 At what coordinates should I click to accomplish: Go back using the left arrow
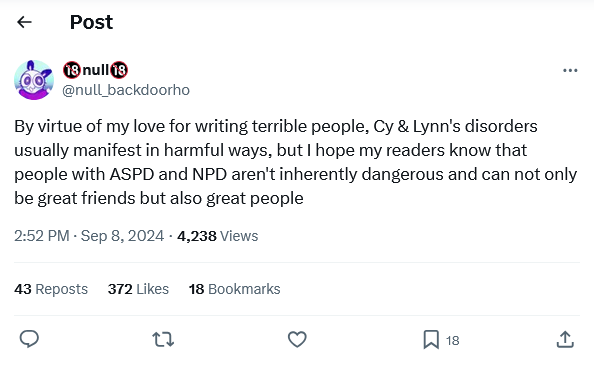(24, 22)
